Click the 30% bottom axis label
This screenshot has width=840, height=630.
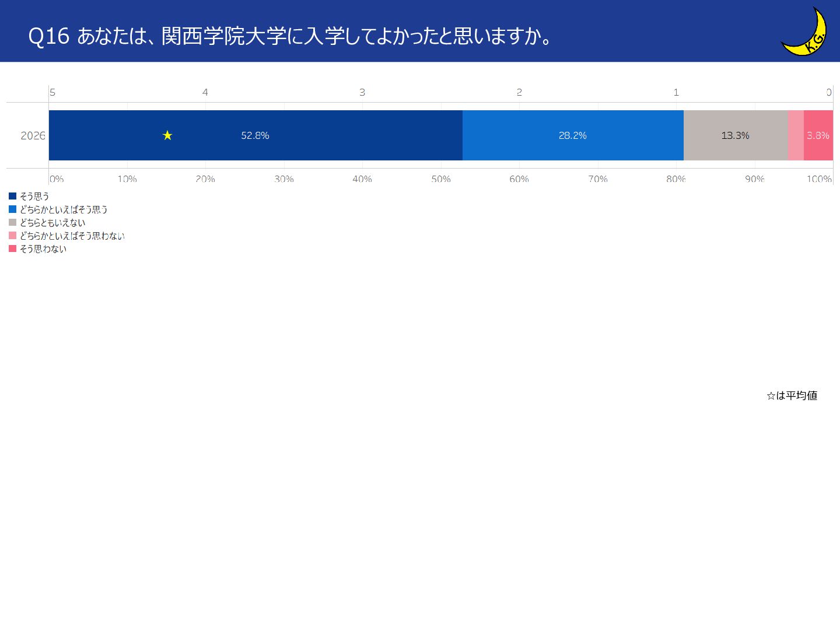tap(284, 179)
